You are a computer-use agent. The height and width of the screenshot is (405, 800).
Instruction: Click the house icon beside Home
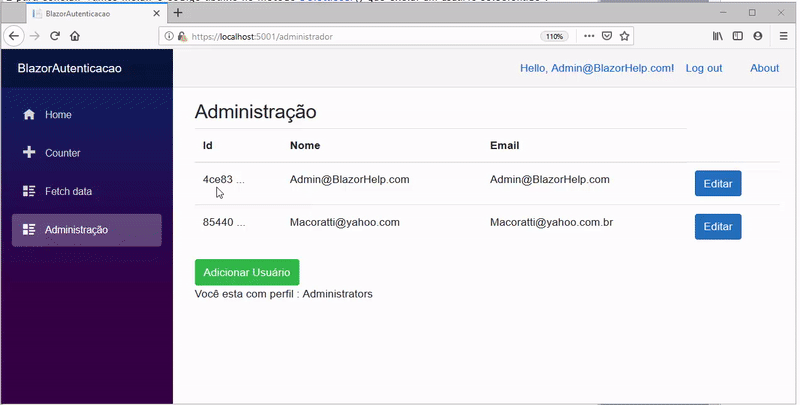(29, 114)
